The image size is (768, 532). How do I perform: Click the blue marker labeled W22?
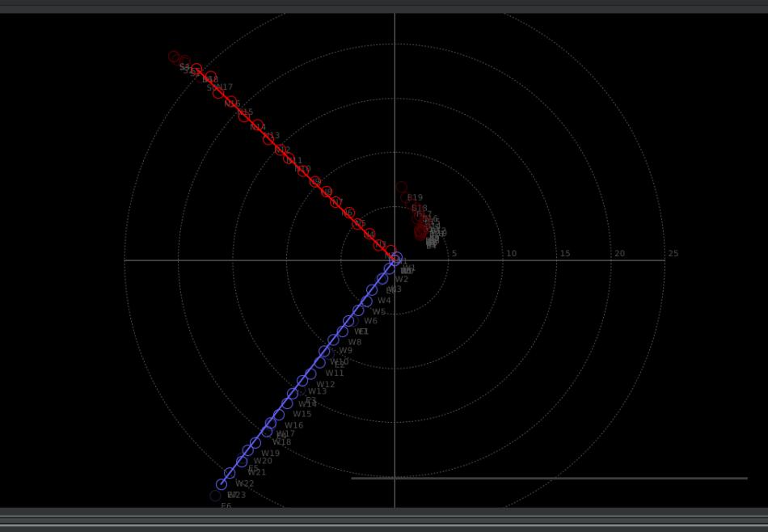222,484
